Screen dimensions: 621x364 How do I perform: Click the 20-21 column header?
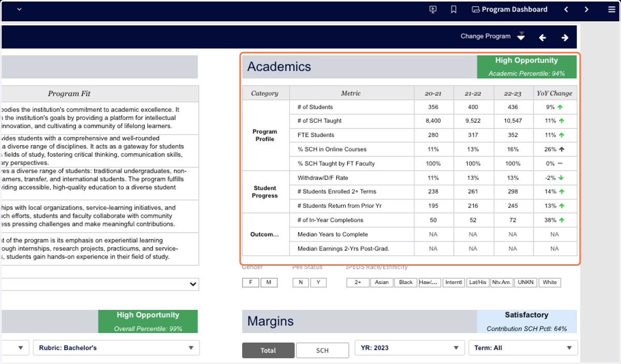click(x=433, y=94)
